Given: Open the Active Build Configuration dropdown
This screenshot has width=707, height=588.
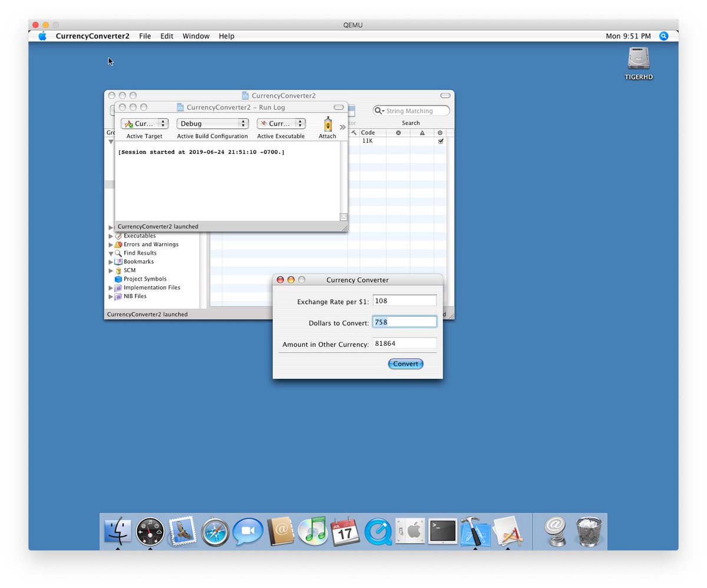Looking at the screenshot, I should tap(212, 123).
